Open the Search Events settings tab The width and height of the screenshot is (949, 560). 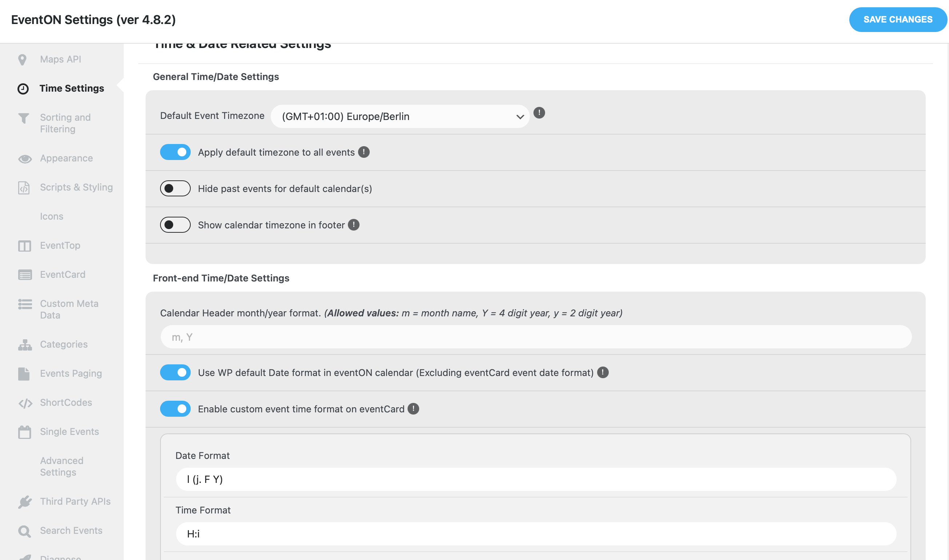click(x=71, y=531)
